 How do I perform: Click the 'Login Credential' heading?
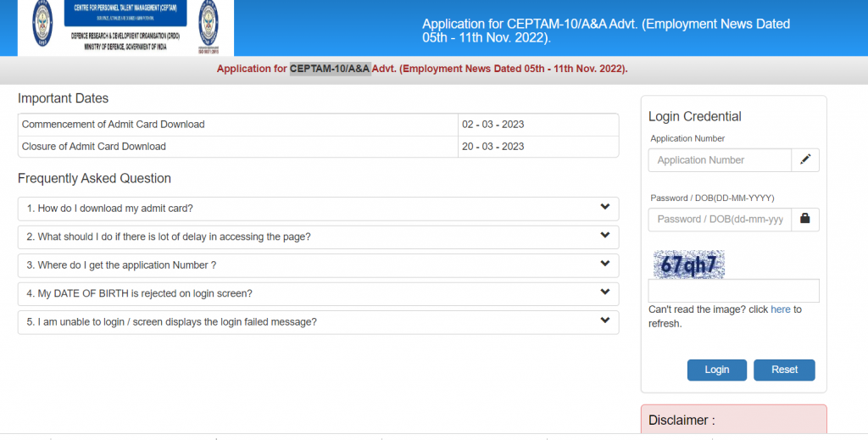[695, 117]
